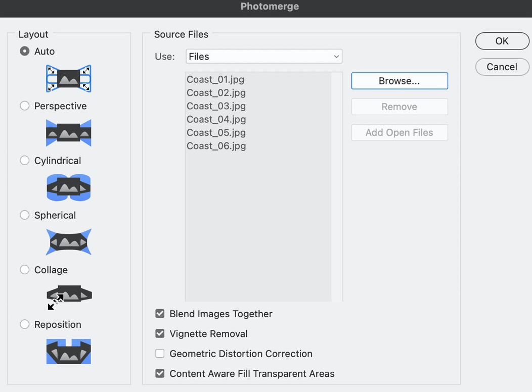Screen dimensions: 532x392
Task: Click the Collage layout preview icon
Action: tap(69, 297)
